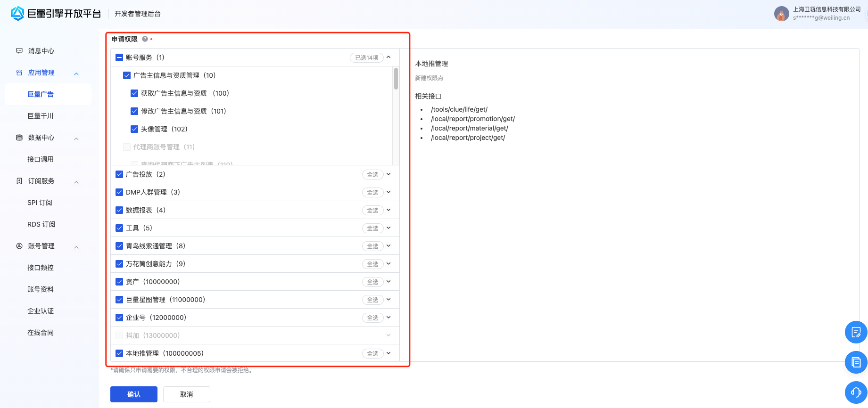The height and width of the screenshot is (408, 868).
Task: Click the user avatar icon
Action: coord(781,14)
